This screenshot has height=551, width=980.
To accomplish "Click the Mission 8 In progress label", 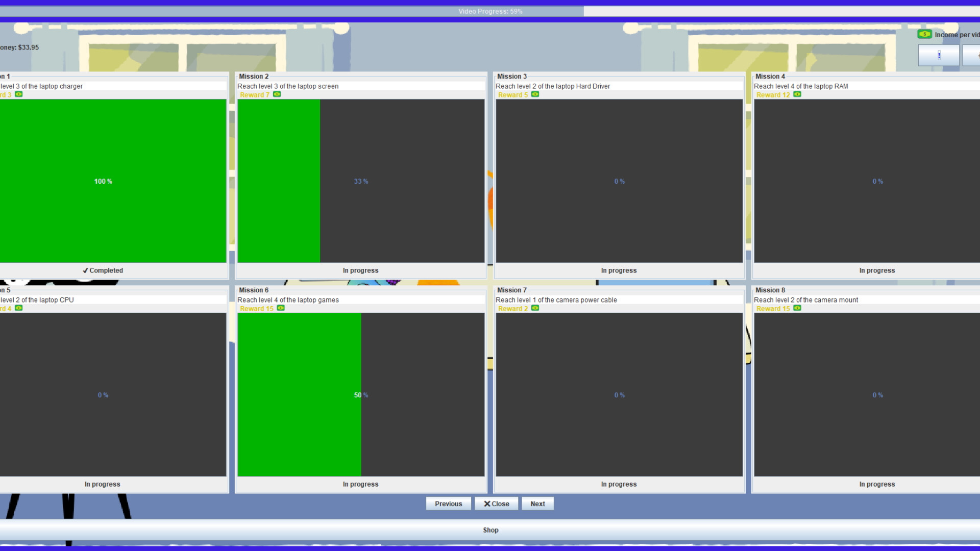I will (876, 484).
